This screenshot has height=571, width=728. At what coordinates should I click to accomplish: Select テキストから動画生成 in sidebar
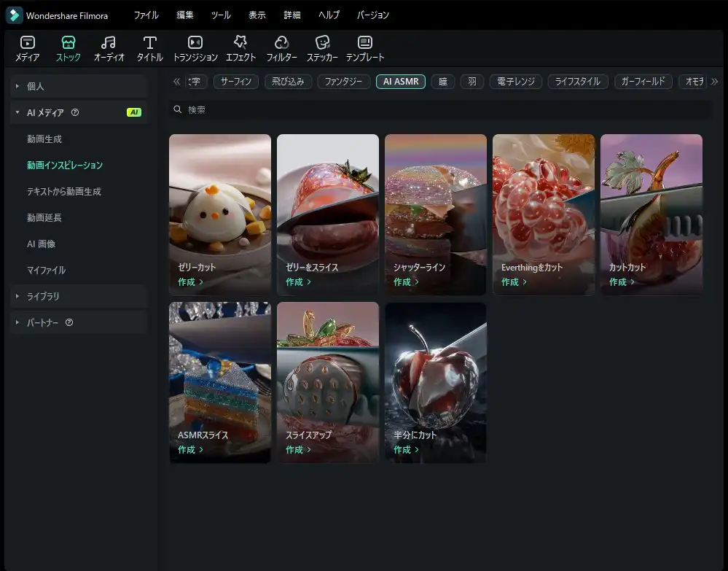[x=63, y=191]
